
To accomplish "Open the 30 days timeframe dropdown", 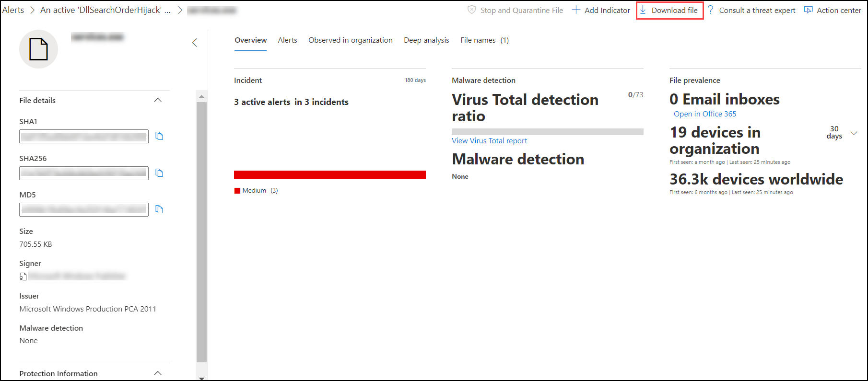I will click(x=854, y=133).
